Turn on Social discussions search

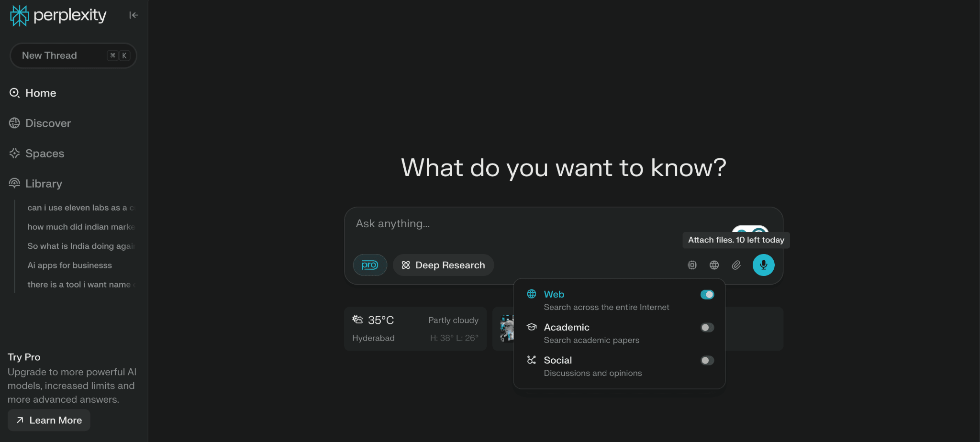click(707, 360)
